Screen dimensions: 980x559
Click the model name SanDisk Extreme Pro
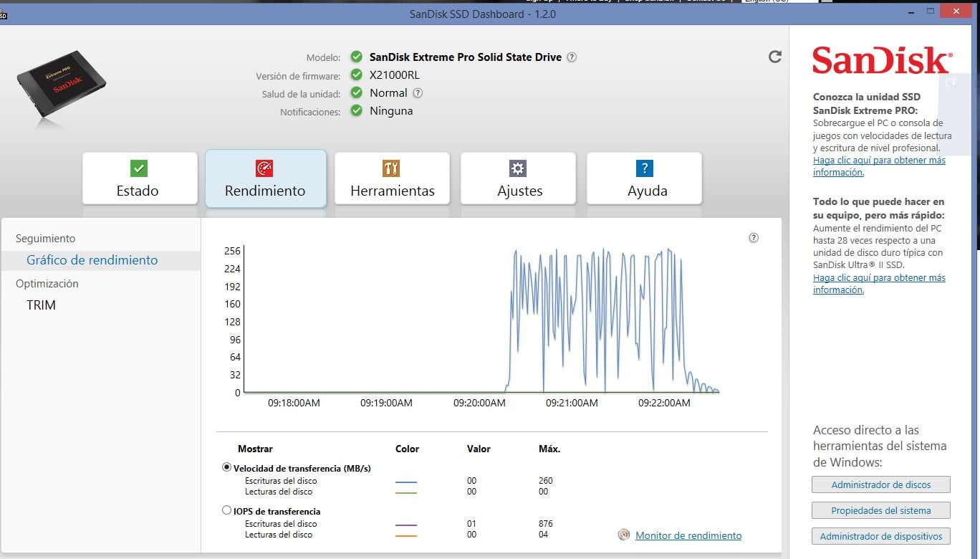pos(466,57)
